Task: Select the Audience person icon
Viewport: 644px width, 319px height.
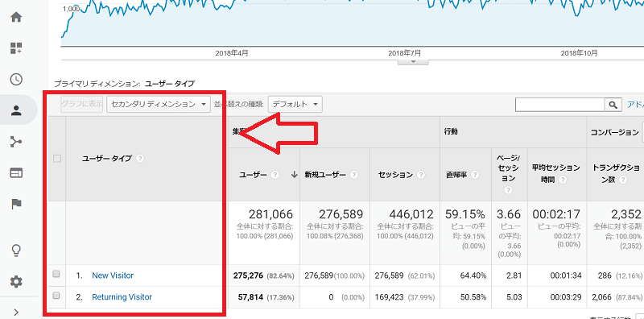Action: tap(16, 110)
